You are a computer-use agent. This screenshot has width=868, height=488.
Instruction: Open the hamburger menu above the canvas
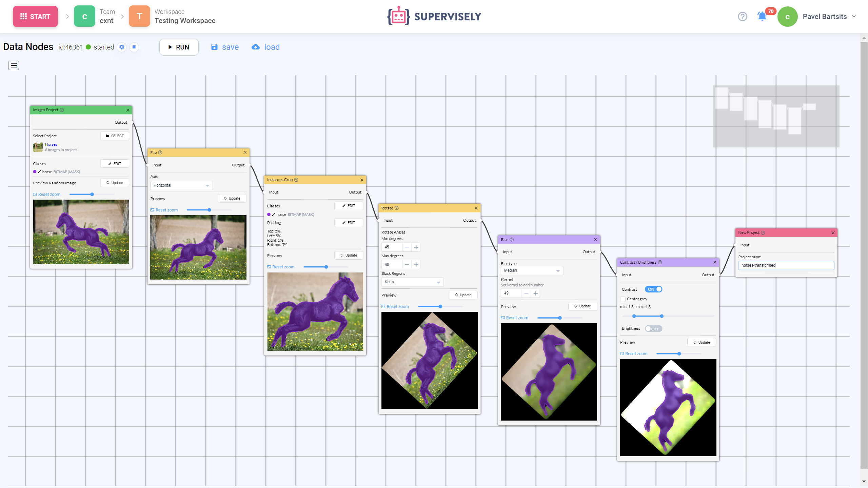(13, 65)
